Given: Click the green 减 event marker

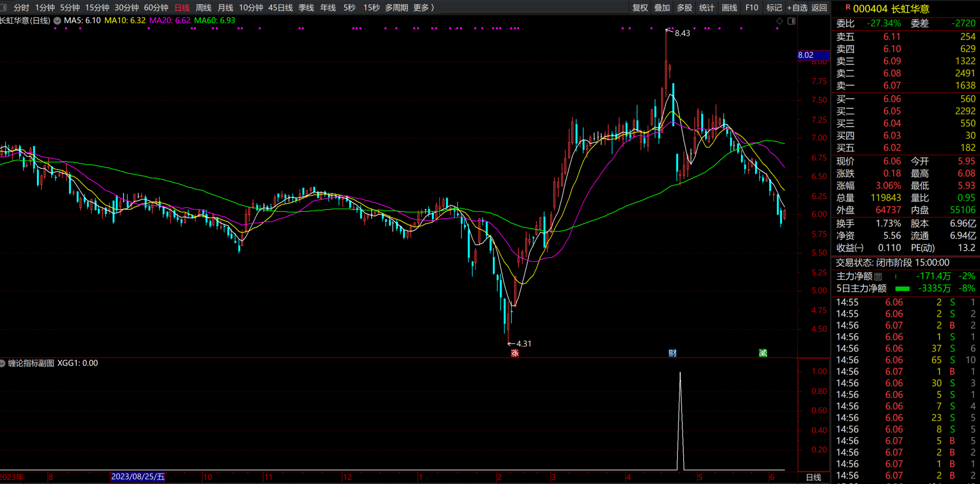Looking at the screenshot, I should pos(763,353).
